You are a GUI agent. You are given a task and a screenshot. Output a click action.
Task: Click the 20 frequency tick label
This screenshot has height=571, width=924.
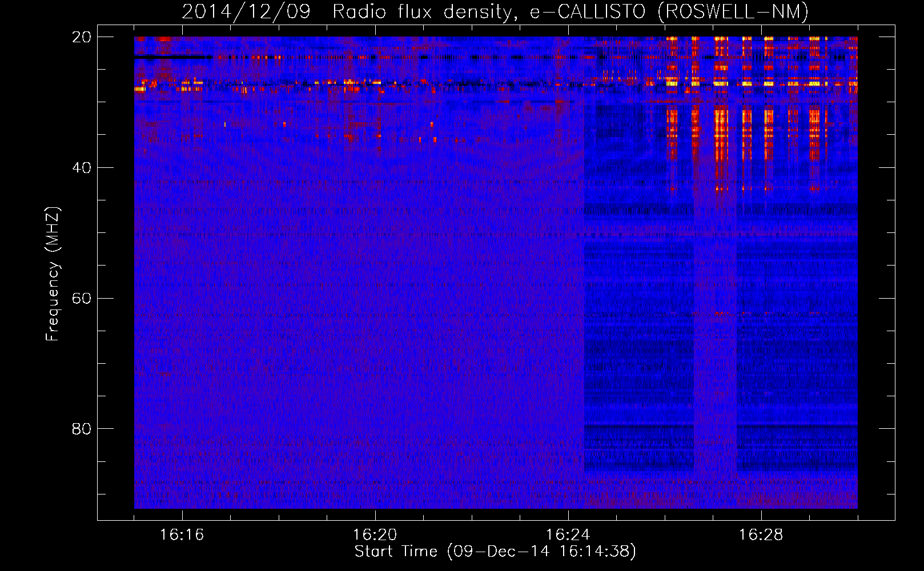click(x=82, y=37)
